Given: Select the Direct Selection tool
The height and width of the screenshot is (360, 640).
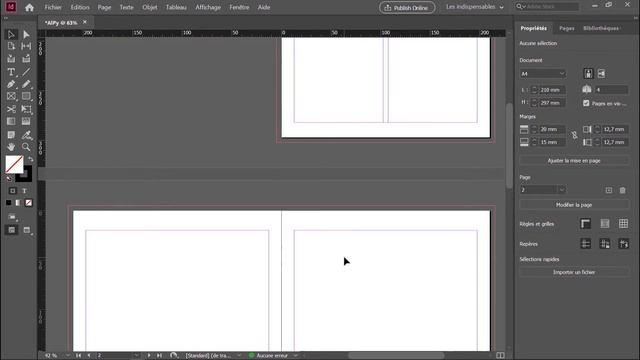Looking at the screenshot, I should 26,35.
